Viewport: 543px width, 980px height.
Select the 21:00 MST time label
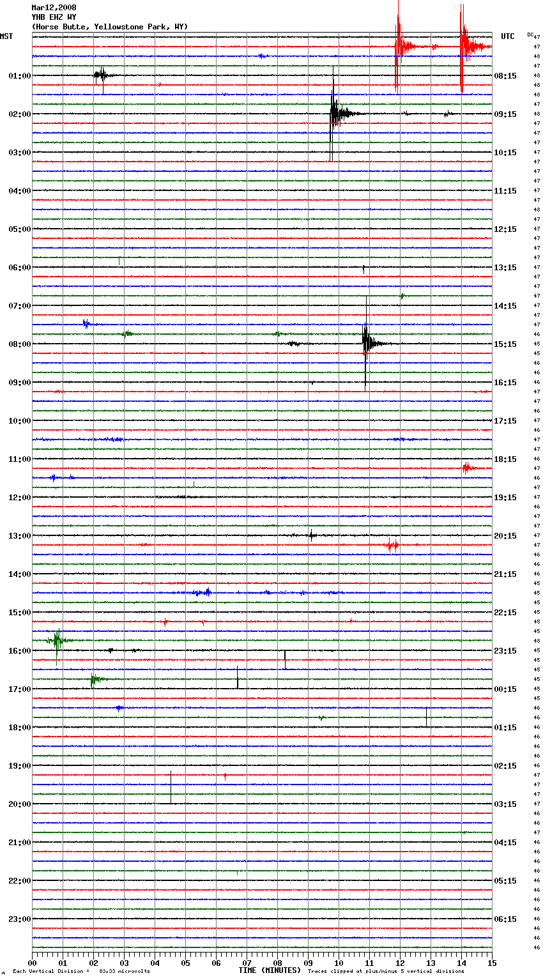click(20, 843)
